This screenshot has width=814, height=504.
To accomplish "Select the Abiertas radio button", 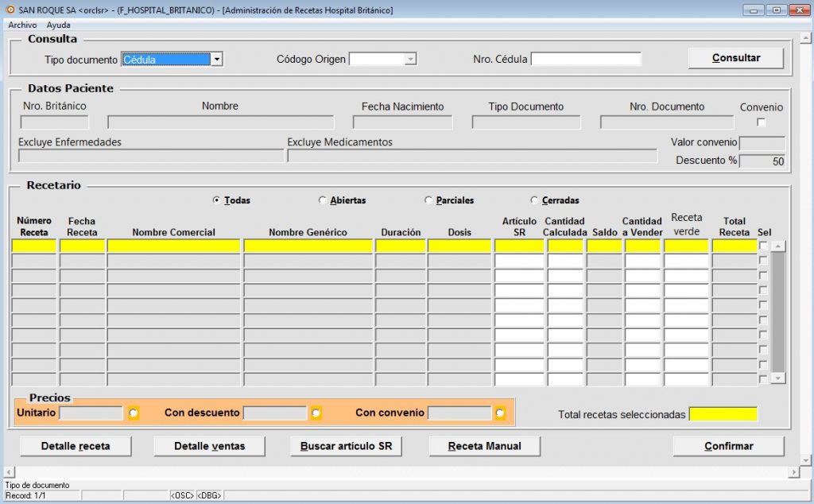I will click(323, 200).
